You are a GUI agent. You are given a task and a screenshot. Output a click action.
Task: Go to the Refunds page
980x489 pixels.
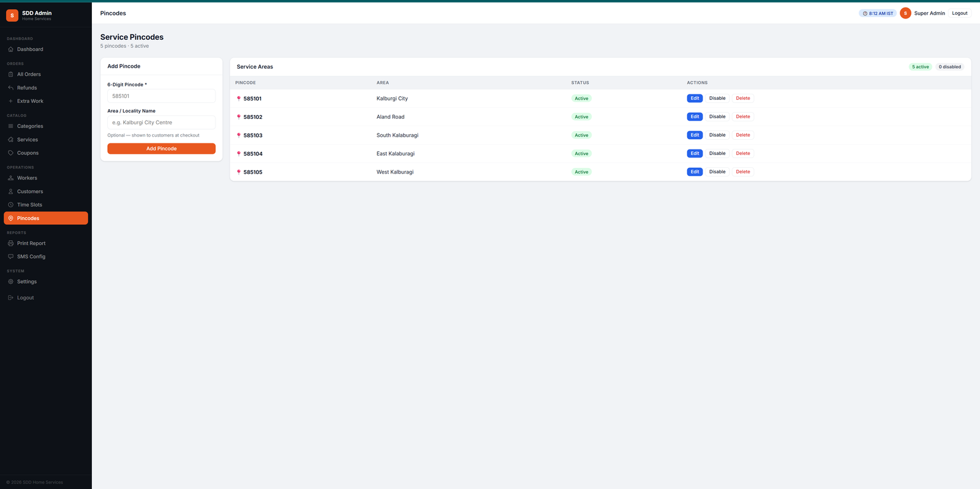pos(46,88)
